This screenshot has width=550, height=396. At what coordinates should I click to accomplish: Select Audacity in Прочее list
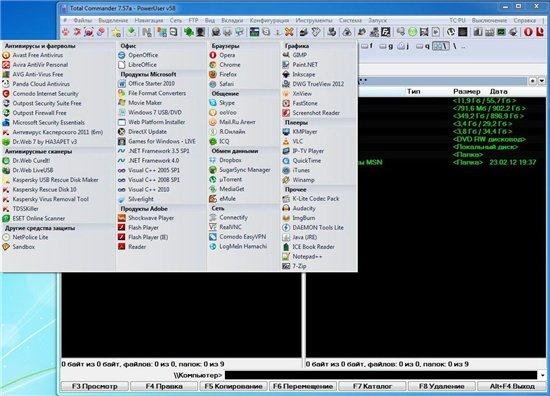(299, 208)
